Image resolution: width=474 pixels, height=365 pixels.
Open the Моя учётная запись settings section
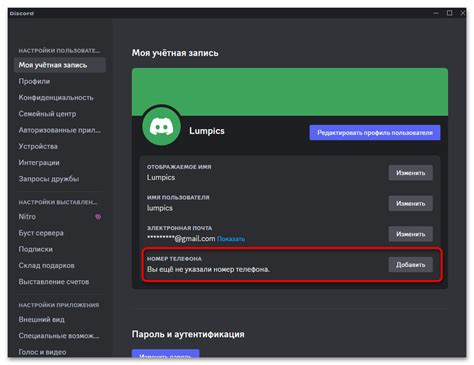pos(60,65)
